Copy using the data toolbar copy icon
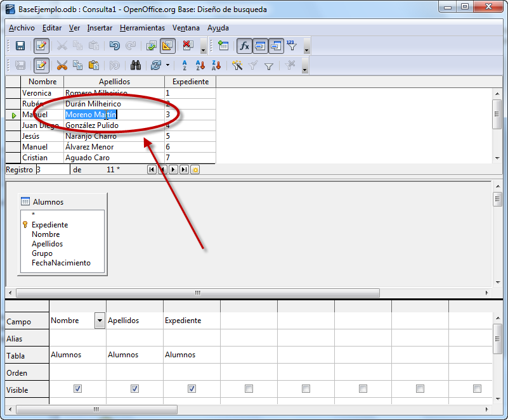 [x=78, y=66]
